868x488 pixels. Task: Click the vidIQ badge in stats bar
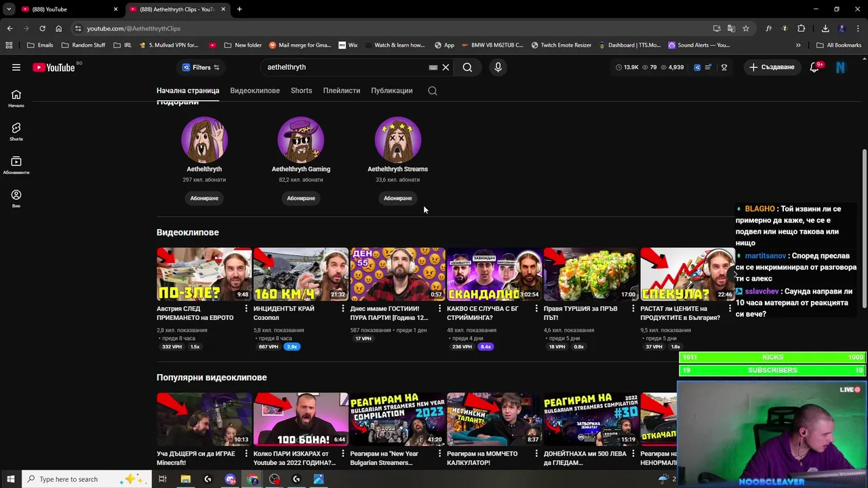tap(697, 67)
